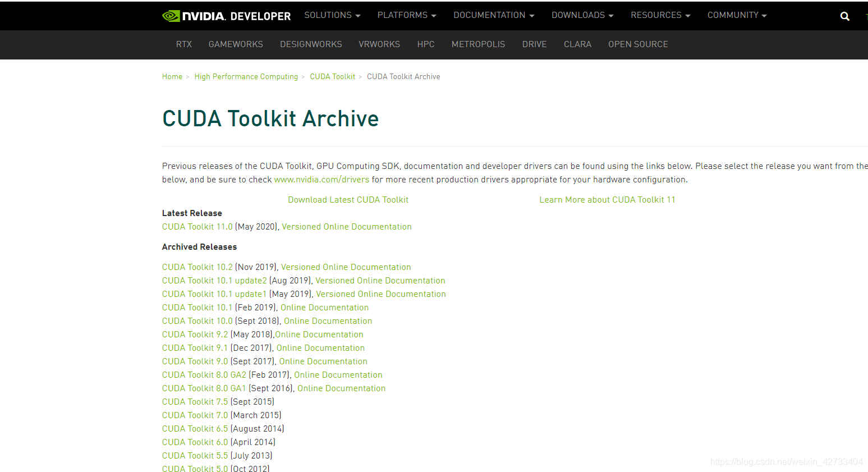Click High Performance Computing breadcrumb
Image resolution: width=868 pixels, height=472 pixels.
coord(246,77)
